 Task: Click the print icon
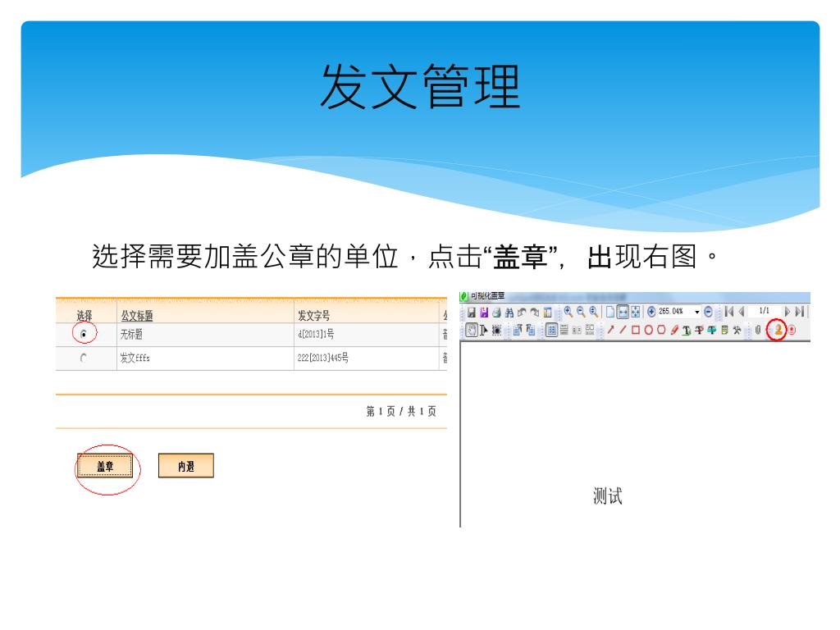coord(496,313)
